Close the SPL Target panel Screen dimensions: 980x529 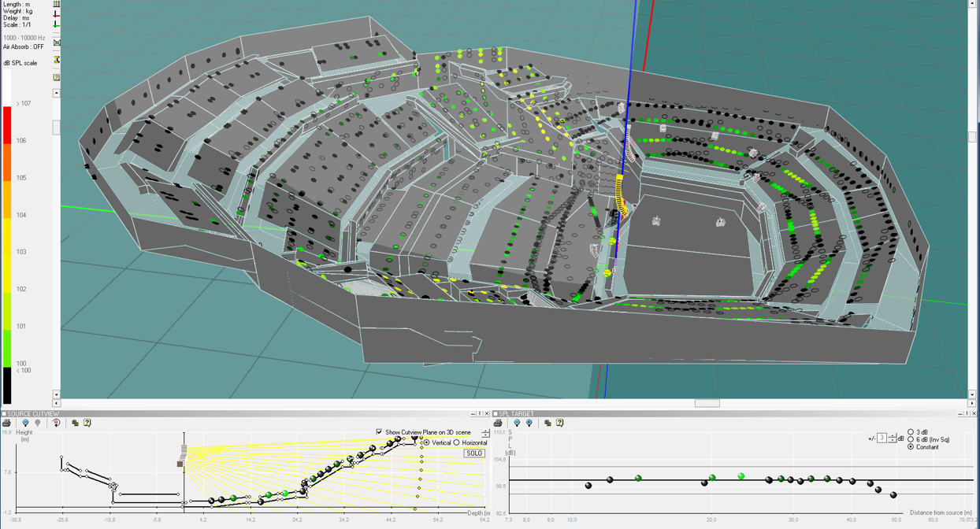point(974,413)
